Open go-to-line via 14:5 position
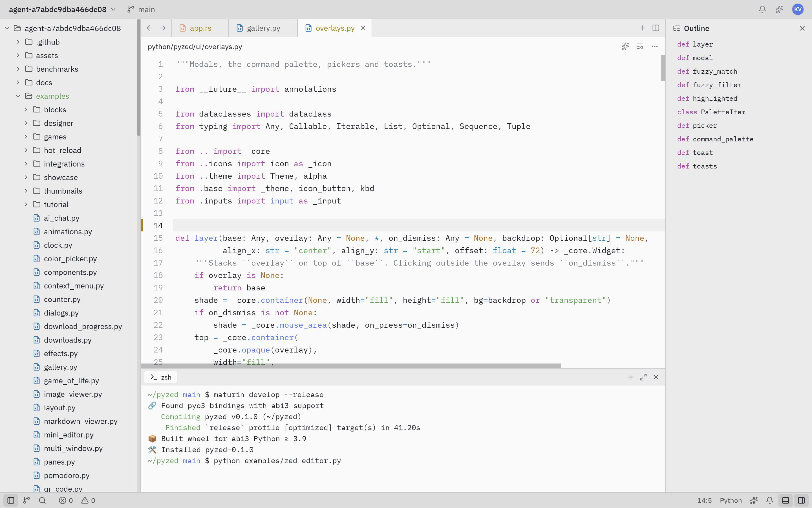 (704, 501)
